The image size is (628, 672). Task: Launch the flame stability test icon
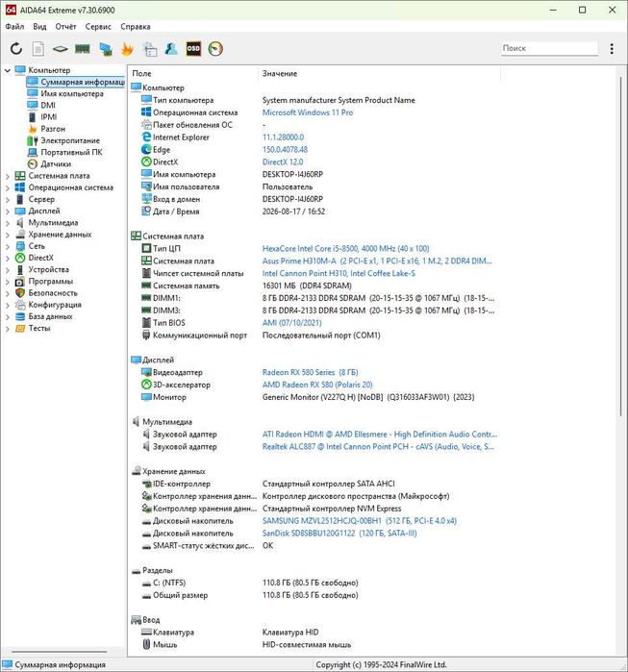[x=127, y=49]
